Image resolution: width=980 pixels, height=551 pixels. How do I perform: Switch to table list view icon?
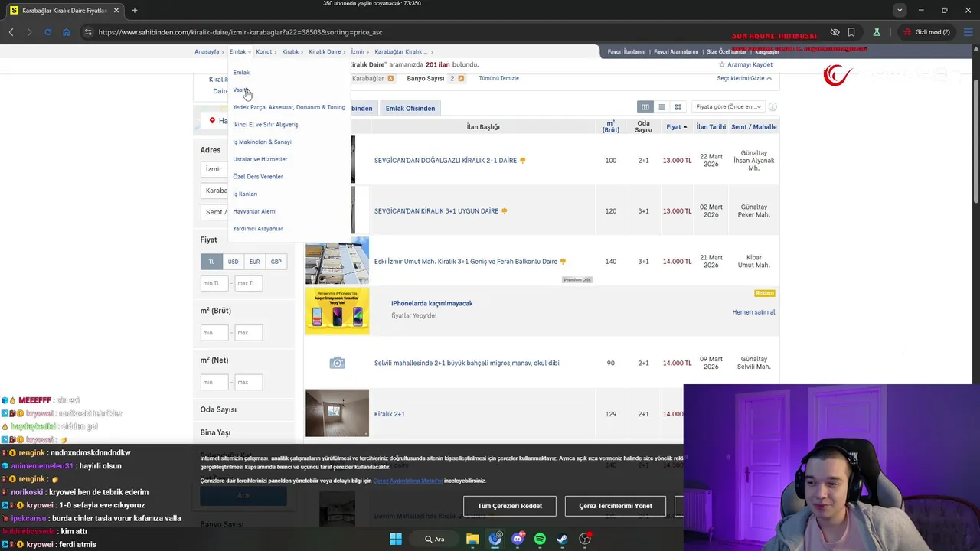coord(645,107)
